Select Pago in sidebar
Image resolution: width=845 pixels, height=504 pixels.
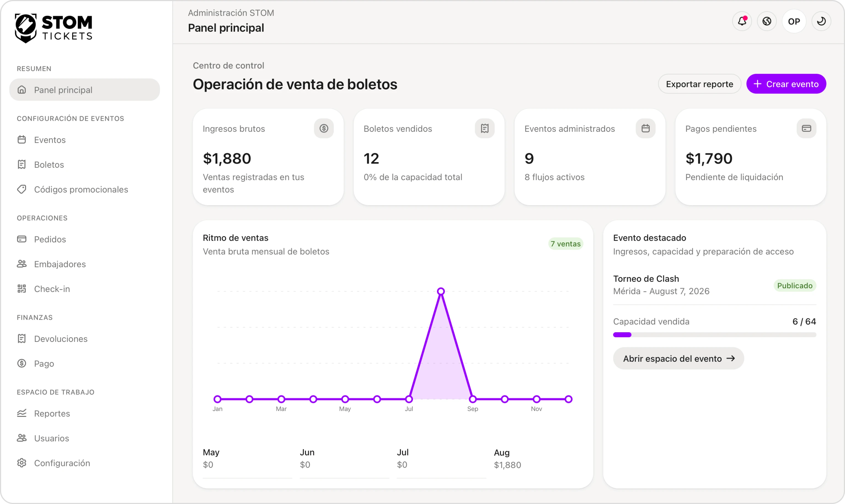85,363
